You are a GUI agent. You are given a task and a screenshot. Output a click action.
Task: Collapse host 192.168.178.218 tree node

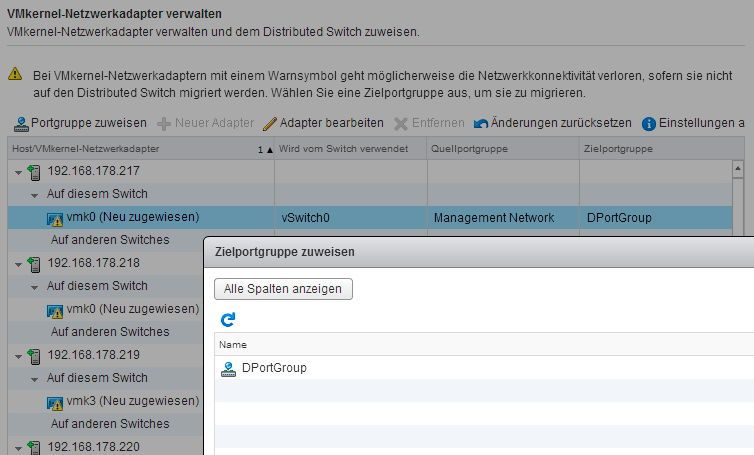click(19, 263)
